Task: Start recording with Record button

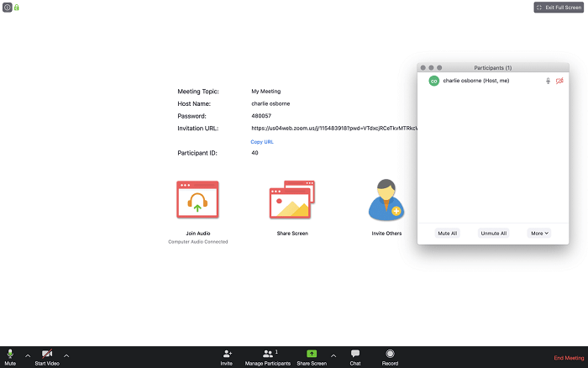Action: pos(390,357)
